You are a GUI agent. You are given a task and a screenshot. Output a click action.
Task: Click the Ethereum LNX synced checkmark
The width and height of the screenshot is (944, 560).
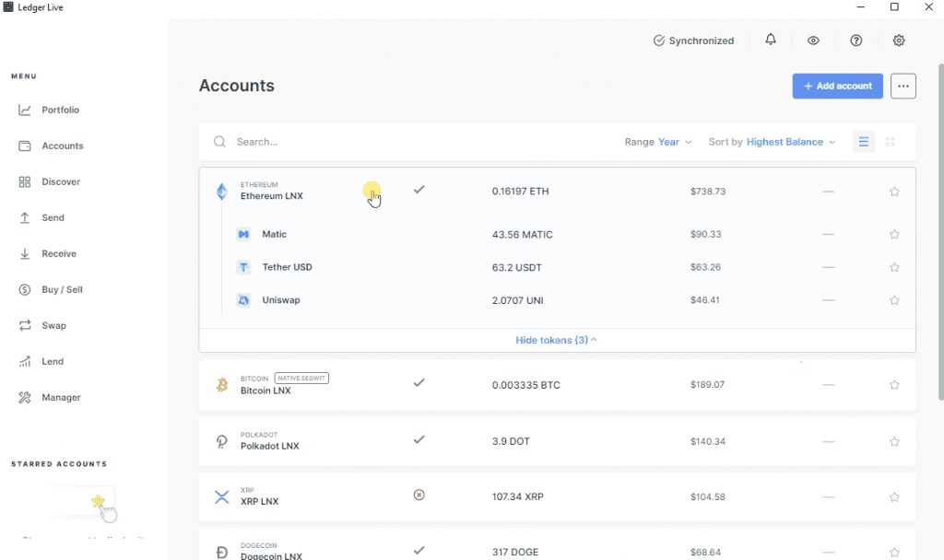(x=419, y=190)
